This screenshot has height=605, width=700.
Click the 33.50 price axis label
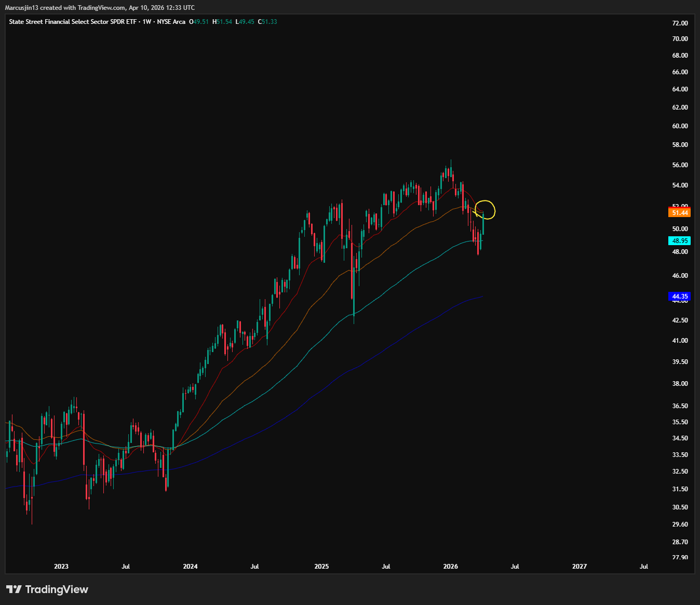tap(680, 455)
